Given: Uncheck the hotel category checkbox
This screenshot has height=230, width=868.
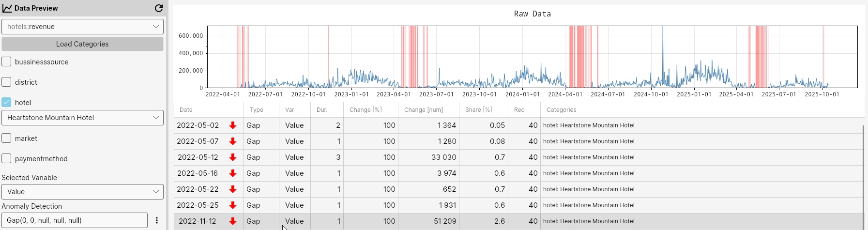Looking at the screenshot, I should (x=6, y=102).
